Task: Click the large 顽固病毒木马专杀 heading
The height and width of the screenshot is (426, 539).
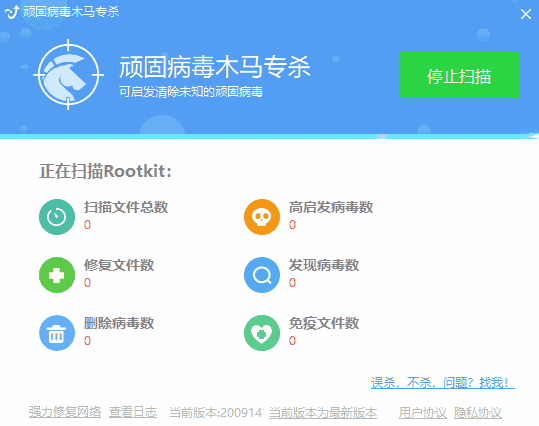Action: (215, 67)
